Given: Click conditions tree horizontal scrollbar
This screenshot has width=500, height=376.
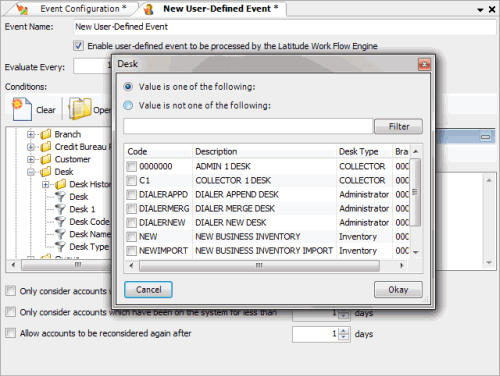Looking at the screenshot, I should (66, 265).
